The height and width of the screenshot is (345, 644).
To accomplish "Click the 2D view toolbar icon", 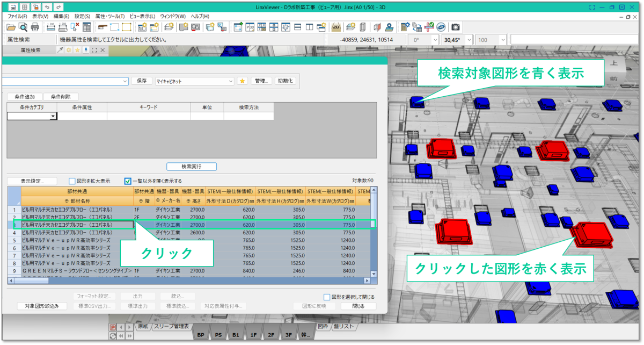I will click(336, 27).
